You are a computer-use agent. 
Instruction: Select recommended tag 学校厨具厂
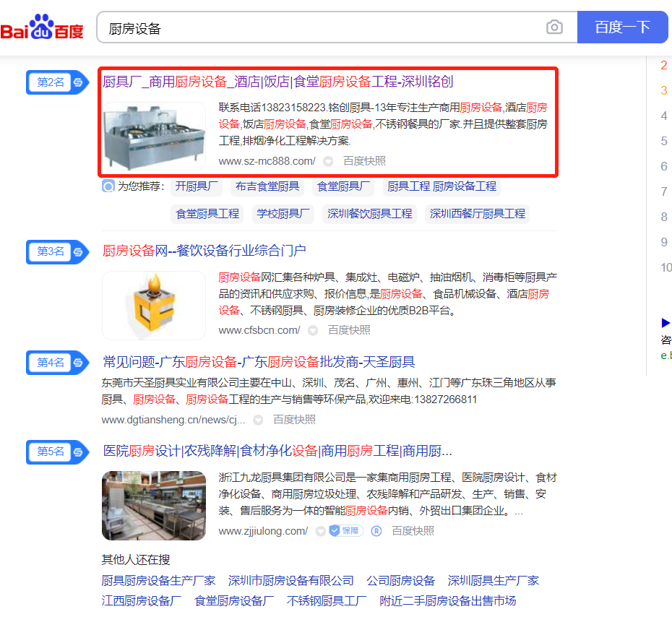point(283,213)
